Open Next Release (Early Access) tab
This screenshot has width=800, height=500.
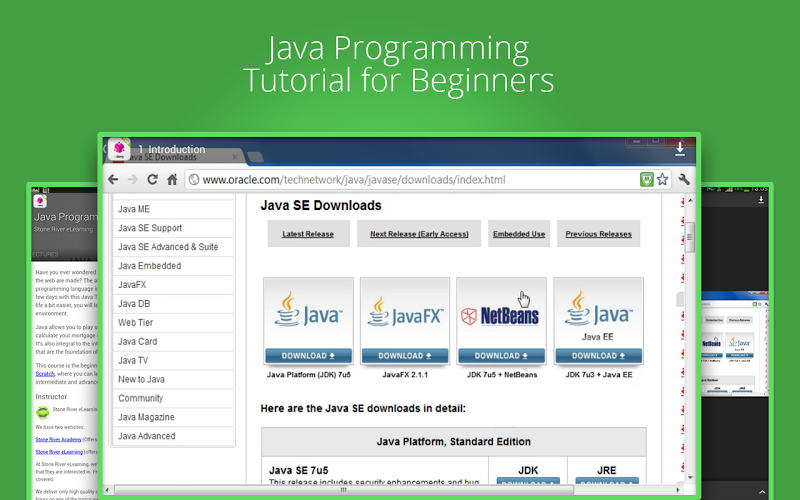419,234
